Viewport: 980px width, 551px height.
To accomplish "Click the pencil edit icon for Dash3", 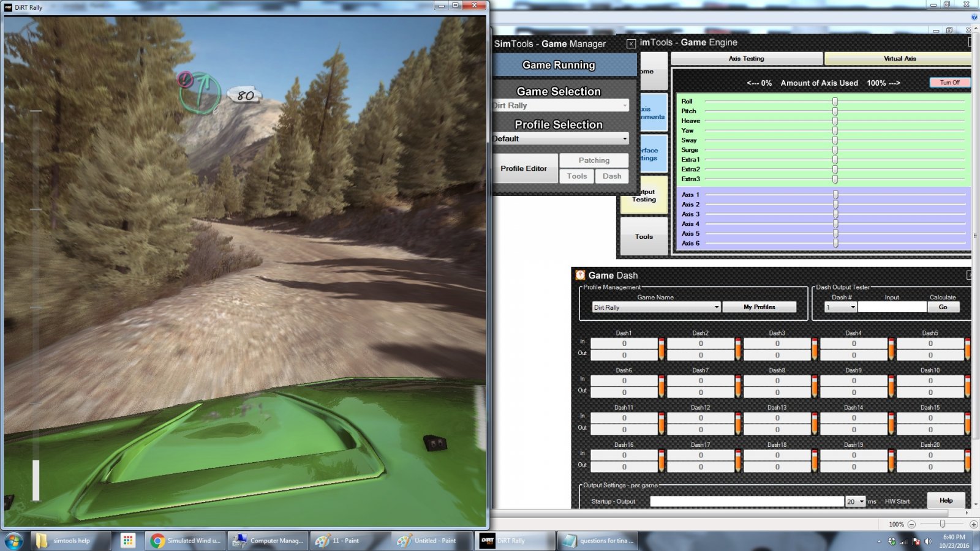I will pyautogui.click(x=815, y=349).
